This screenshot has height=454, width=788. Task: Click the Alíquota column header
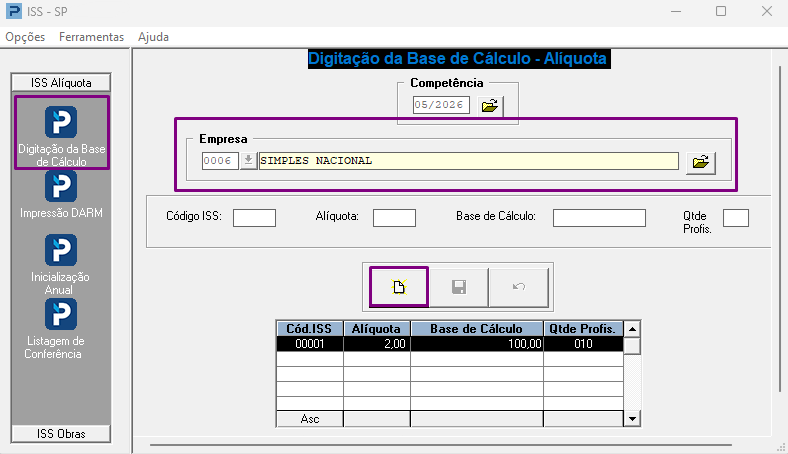(376, 329)
